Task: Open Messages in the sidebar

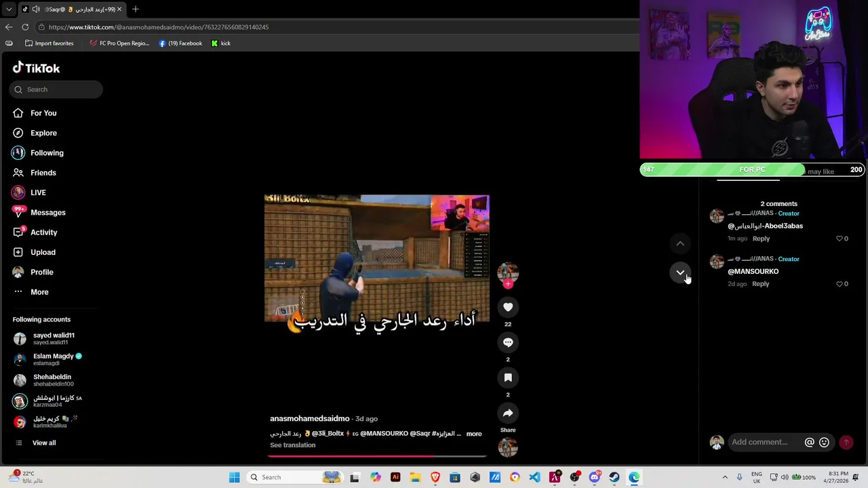Action: [48, 212]
